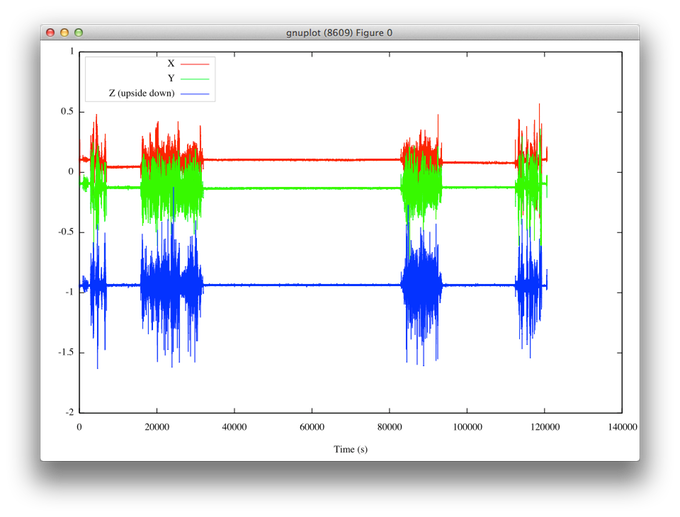This screenshot has height=517, width=680.
Task: Click the 100000 x-axis tick label
Action: click(466, 426)
